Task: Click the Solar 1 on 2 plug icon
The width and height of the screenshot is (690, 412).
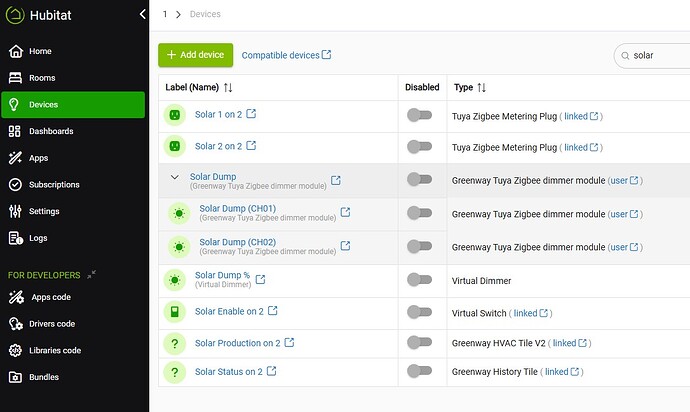Action: (175, 115)
